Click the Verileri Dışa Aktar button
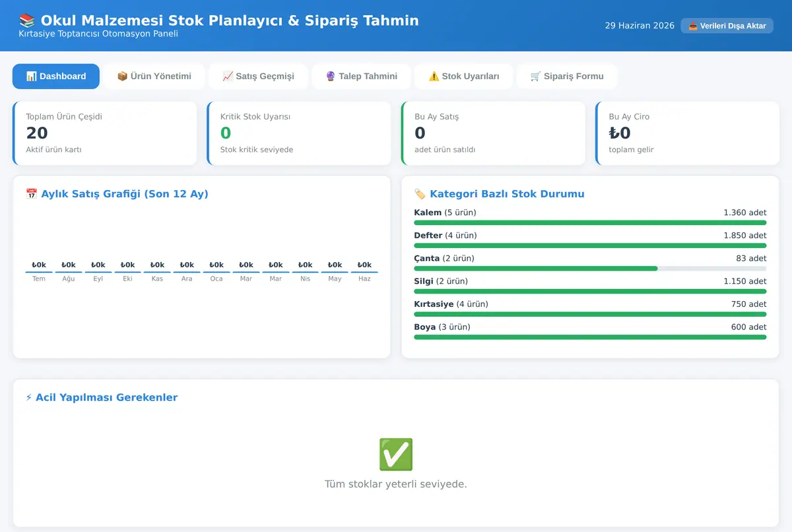 point(727,26)
